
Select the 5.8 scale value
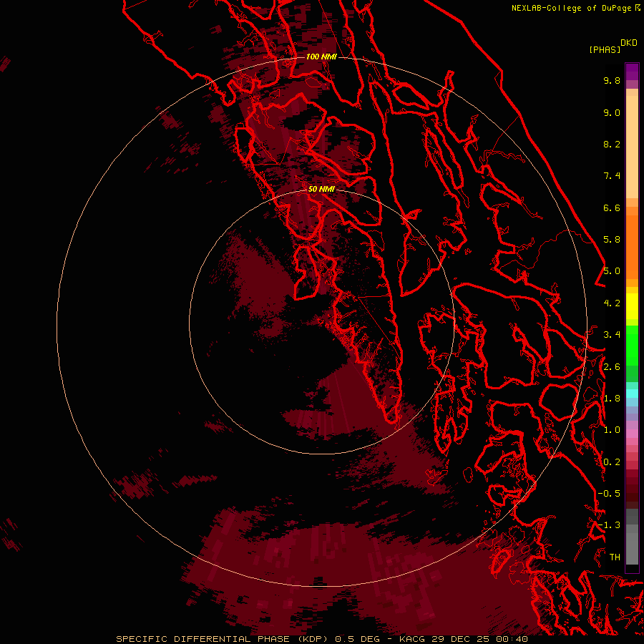coord(612,240)
